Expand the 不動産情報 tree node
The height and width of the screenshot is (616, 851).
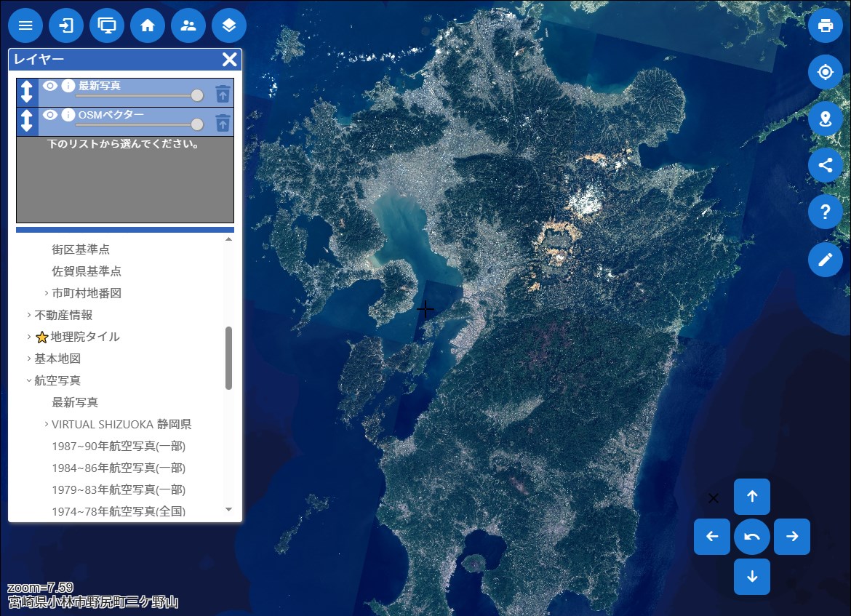(x=29, y=315)
